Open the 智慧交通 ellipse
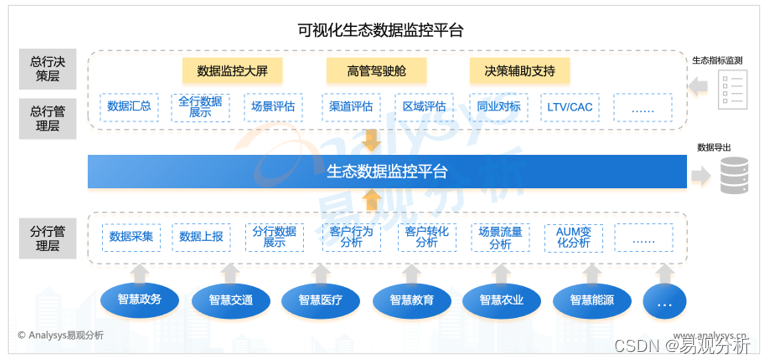The height and width of the screenshot is (364, 766). click(231, 300)
